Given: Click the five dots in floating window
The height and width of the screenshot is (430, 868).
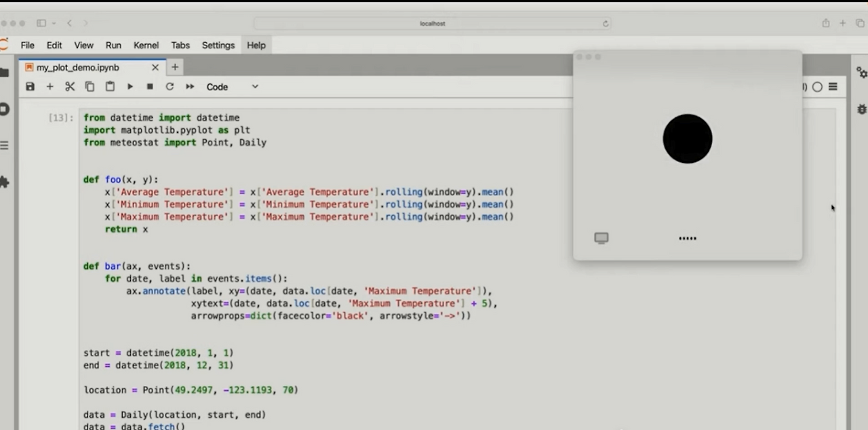Looking at the screenshot, I should pos(688,238).
